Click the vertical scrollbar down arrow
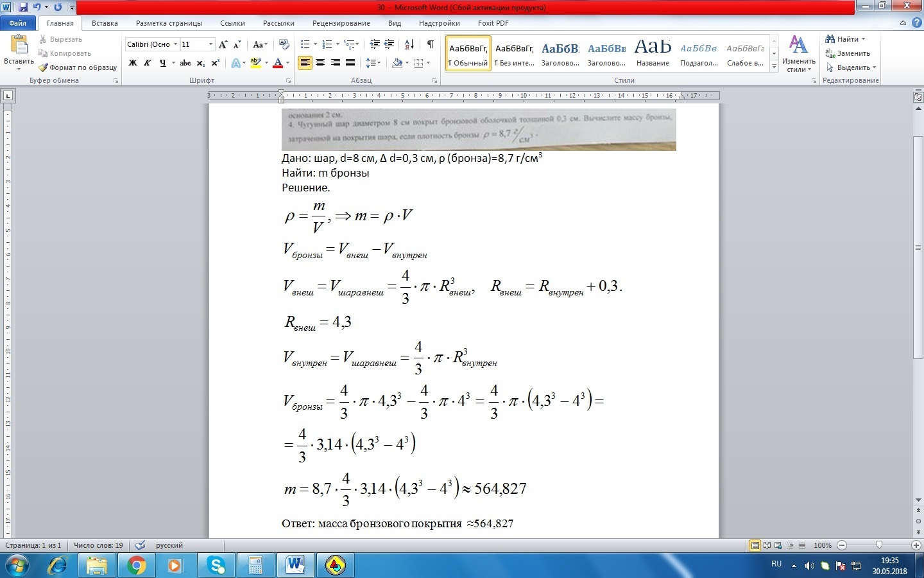The image size is (924, 578). 918,500
